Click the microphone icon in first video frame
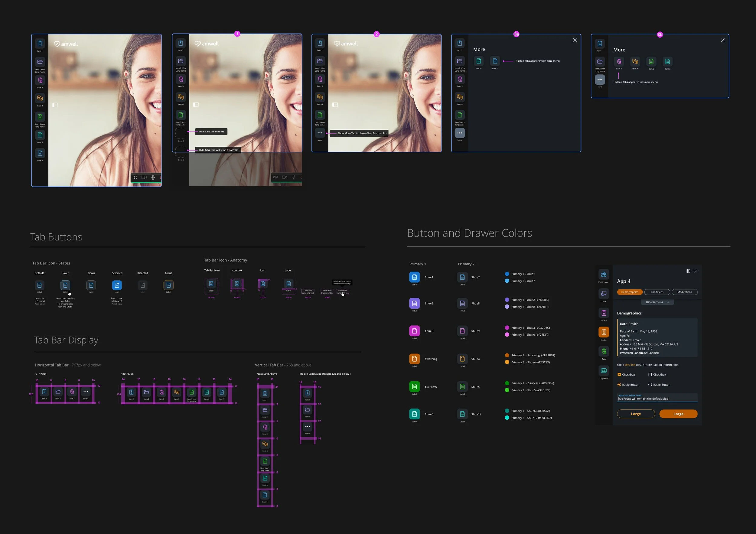 pyautogui.click(x=153, y=177)
